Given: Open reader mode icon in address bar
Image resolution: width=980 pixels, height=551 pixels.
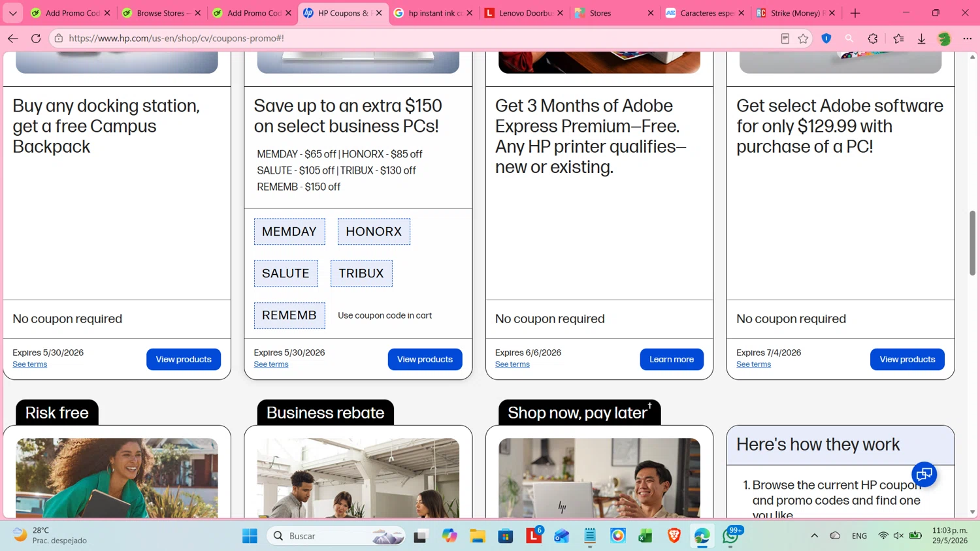Looking at the screenshot, I should click(785, 39).
